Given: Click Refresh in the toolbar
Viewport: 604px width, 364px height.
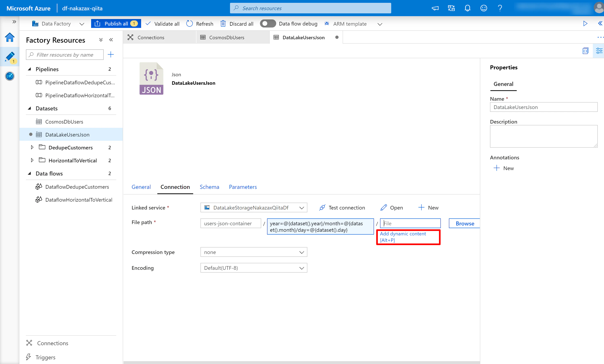Looking at the screenshot, I should click(x=200, y=24).
